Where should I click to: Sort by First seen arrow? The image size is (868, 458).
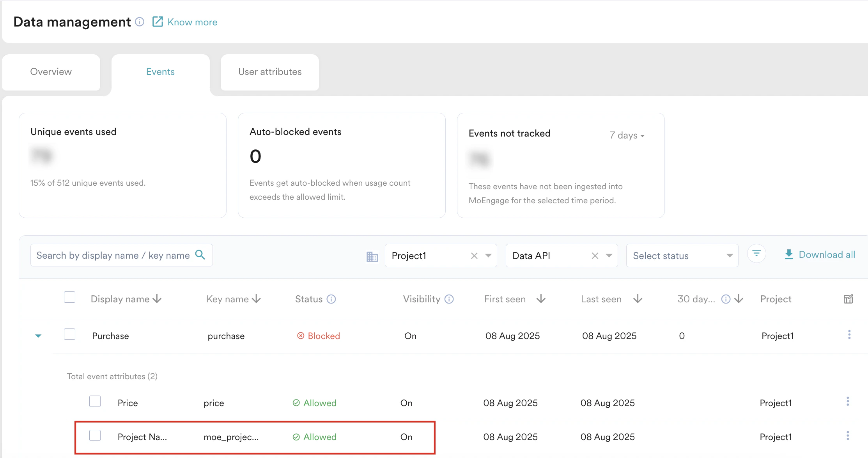pos(541,299)
